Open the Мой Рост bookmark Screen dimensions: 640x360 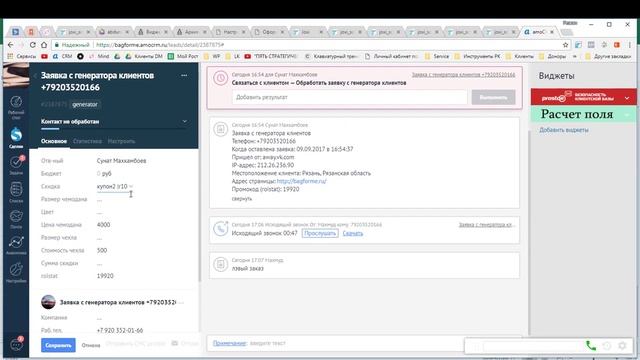[183, 56]
